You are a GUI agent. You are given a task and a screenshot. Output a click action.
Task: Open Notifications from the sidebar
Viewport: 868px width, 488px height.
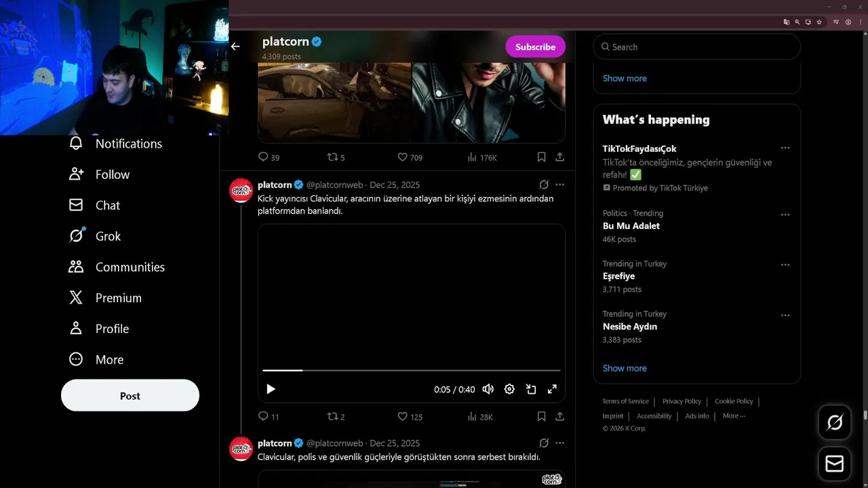click(117, 144)
